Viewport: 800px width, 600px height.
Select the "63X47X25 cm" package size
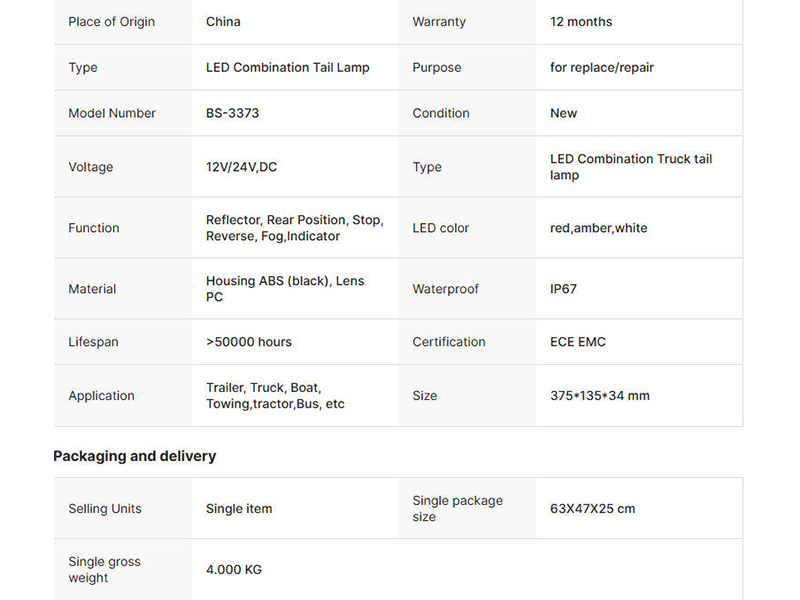(x=593, y=509)
